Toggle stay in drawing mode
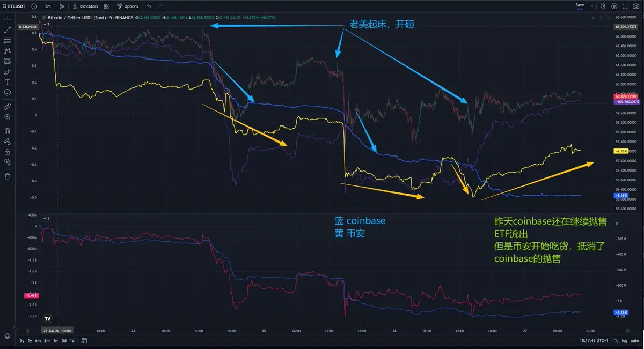The width and height of the screenshot is (644, 349). pos(8,141)
